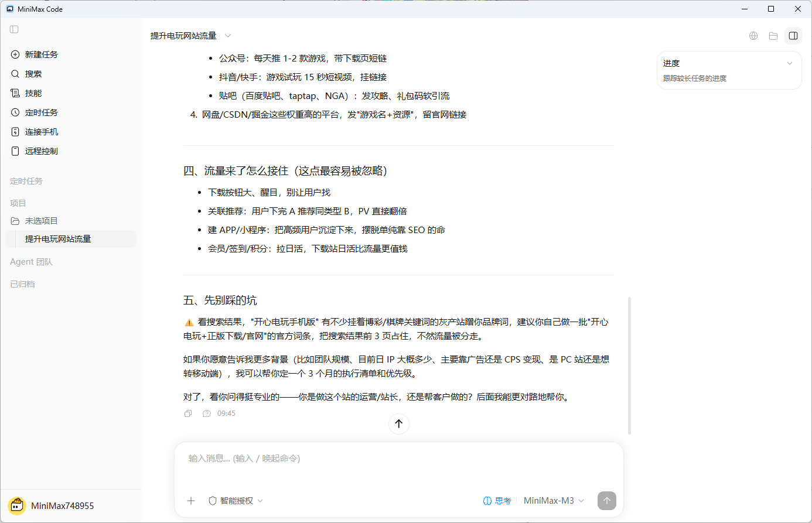Viewport: 812px width, 523px height.
Task: Click the clock icon beside 定时任务
Action: click(x=15, y=112)
